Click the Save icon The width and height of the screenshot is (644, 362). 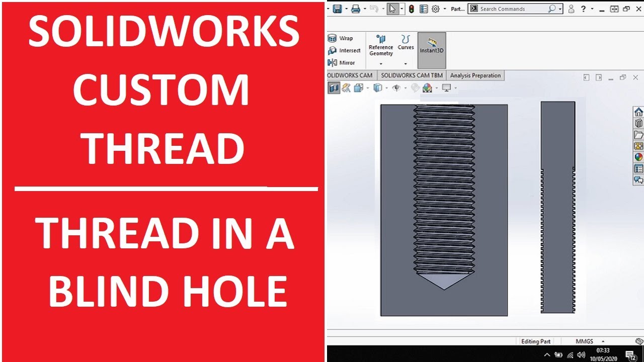pos(338,9)
